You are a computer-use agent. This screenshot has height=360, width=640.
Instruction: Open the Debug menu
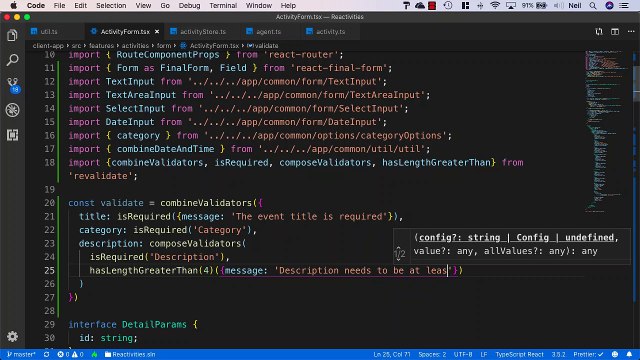point(189,5)
